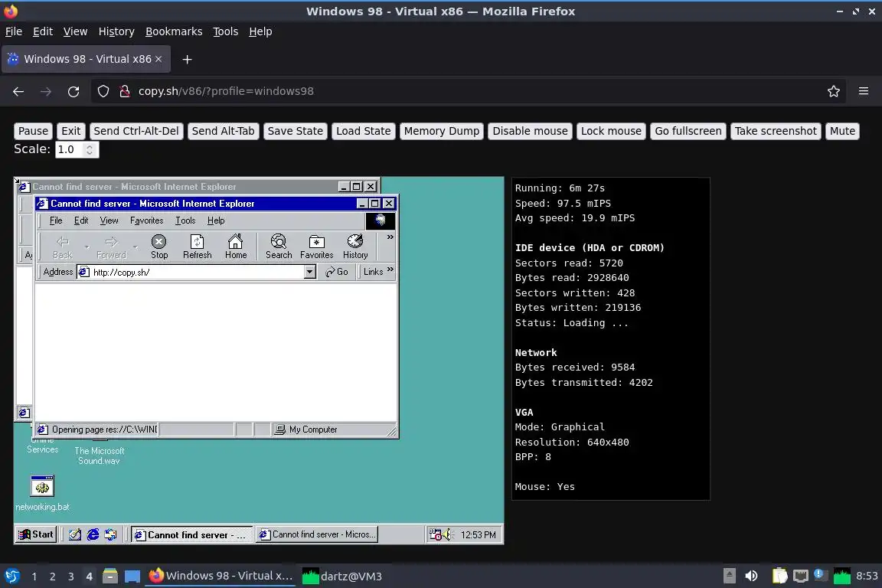
Task: Click the Go button beside address bar
Action: point(336,272)
